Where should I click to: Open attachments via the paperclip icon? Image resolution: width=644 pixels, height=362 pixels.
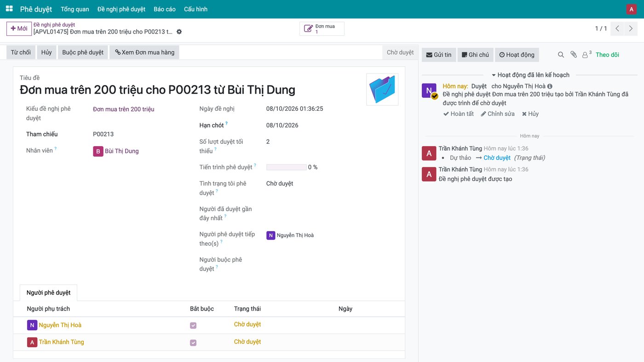pos(573,55)
